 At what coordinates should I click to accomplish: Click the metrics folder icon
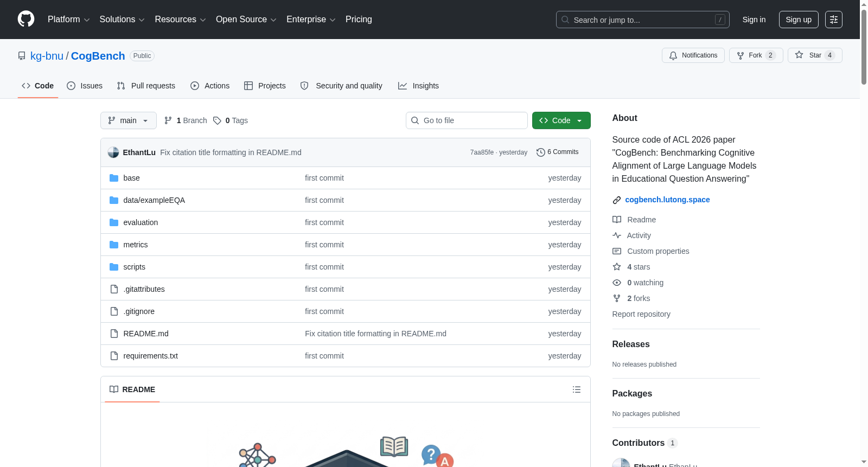click(114, 245)
